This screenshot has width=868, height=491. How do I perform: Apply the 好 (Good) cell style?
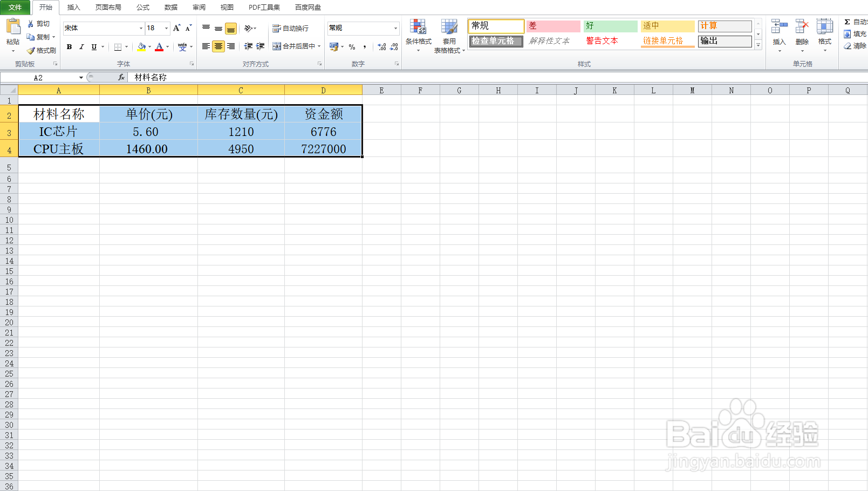[611, 26]
